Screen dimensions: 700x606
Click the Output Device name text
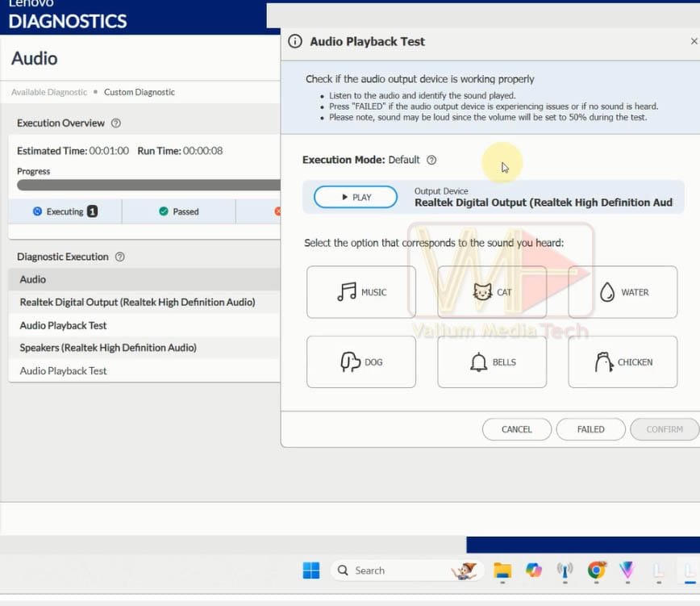[x=544, y=203]
